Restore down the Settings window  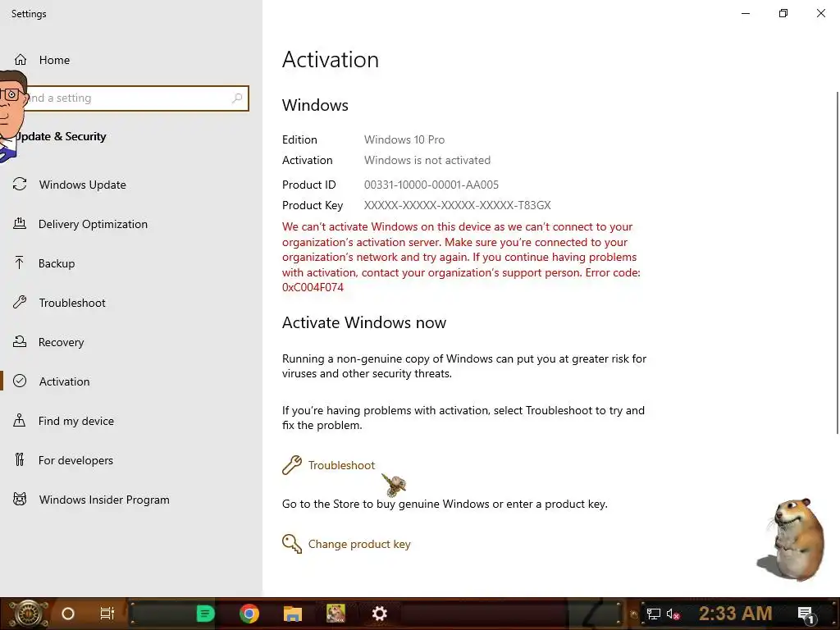[783, 13]
